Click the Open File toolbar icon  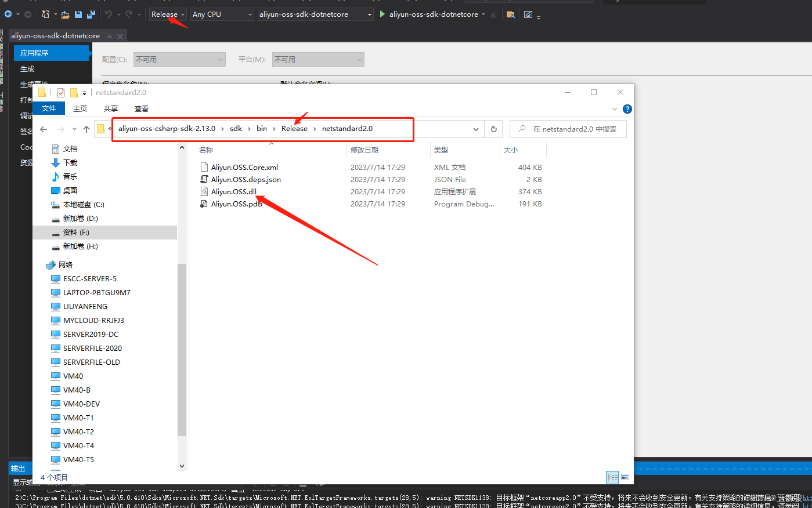pos(65,14)
